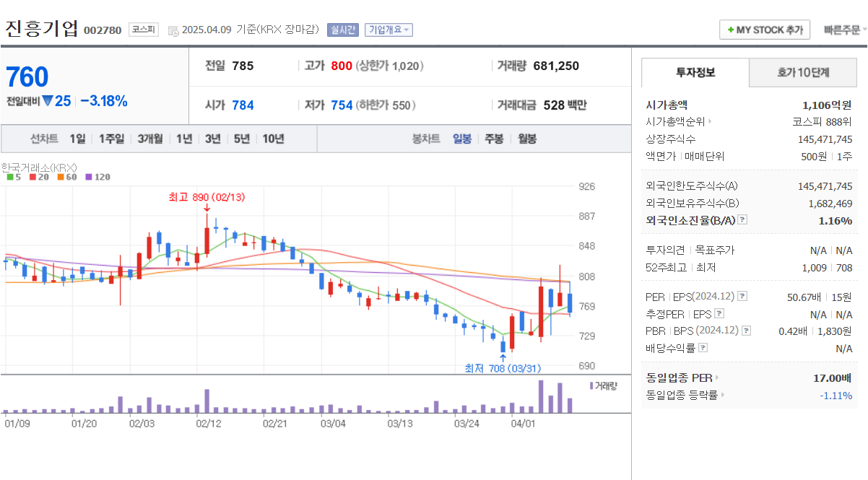Click the 최고 890 peak marker on the chart
868x480 pixels.
point(207,196)
